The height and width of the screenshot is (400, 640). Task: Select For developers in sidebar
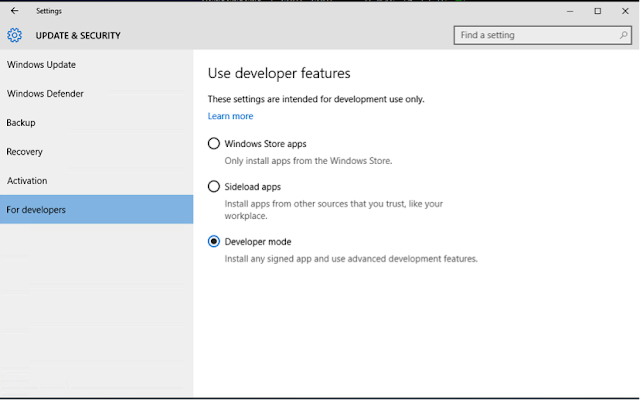[36, 210]
